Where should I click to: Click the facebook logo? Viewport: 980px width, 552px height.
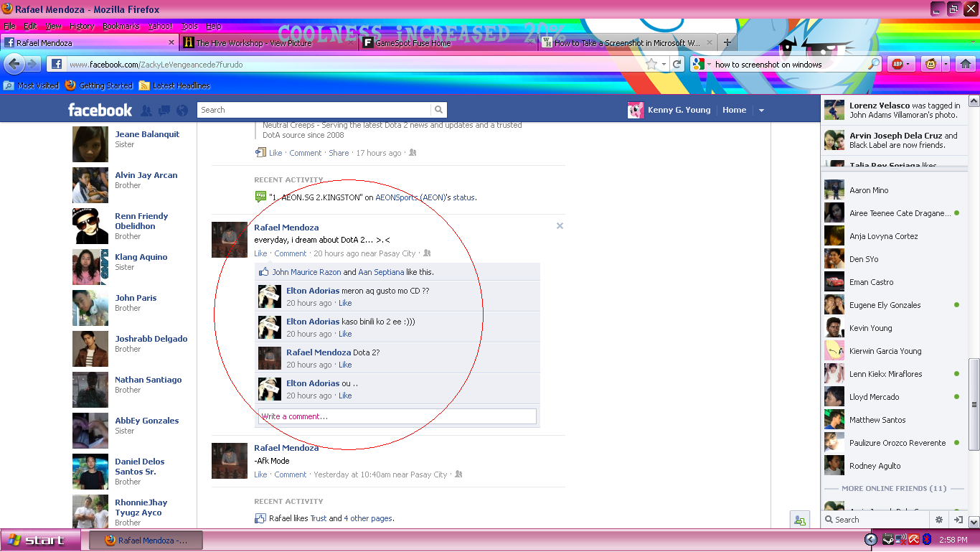(x=100, y=110)
